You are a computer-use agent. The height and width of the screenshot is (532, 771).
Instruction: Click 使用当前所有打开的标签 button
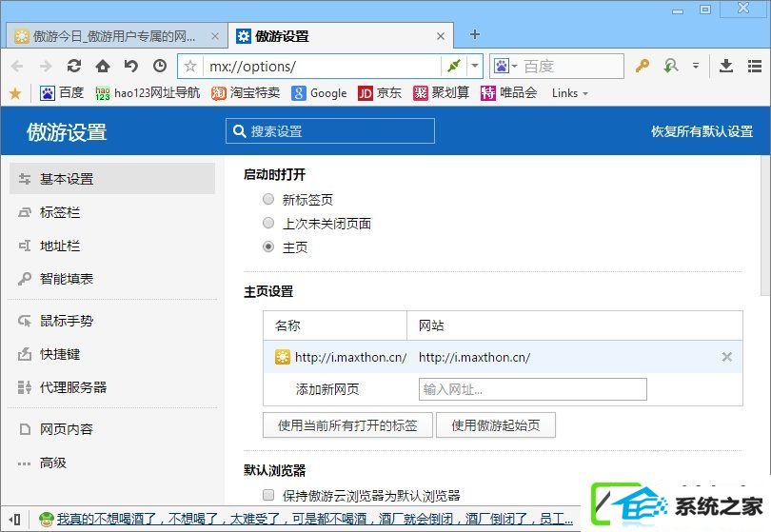click(347, 425)
